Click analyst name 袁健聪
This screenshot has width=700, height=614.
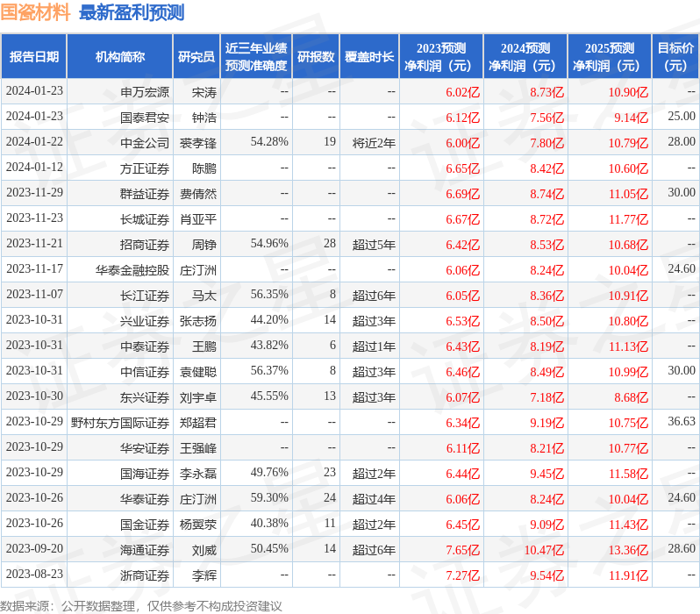198,372
